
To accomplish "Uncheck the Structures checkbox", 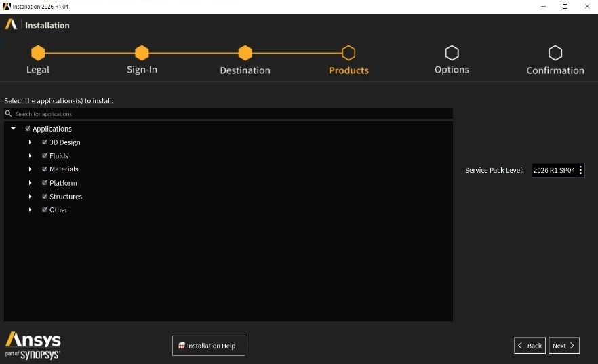I will [x=44, y=197].
